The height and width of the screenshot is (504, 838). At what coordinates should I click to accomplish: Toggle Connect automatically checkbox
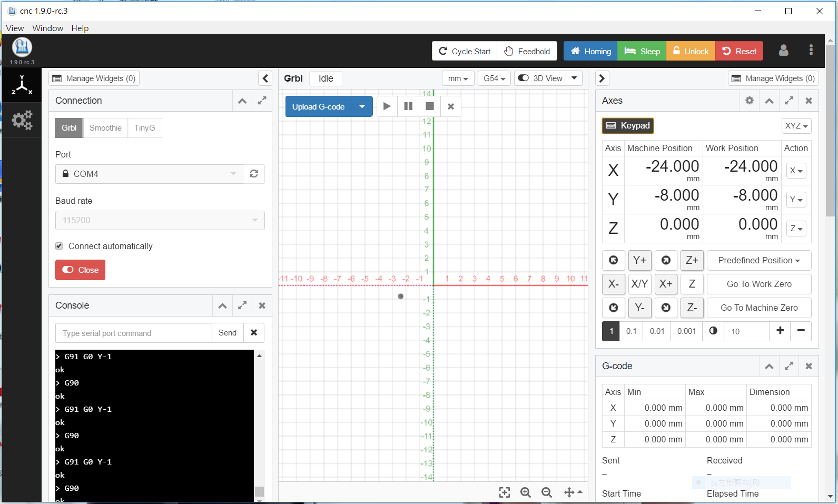pos(59,246)
